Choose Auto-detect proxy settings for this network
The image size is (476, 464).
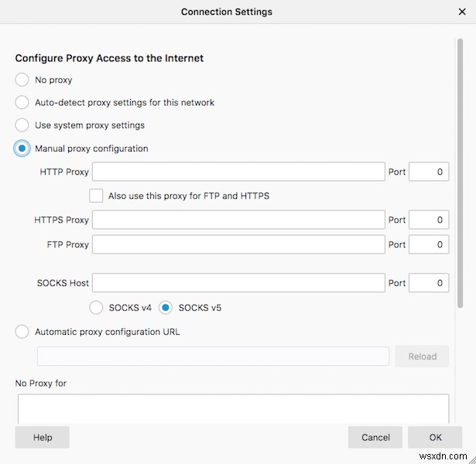tap(22, 102)
